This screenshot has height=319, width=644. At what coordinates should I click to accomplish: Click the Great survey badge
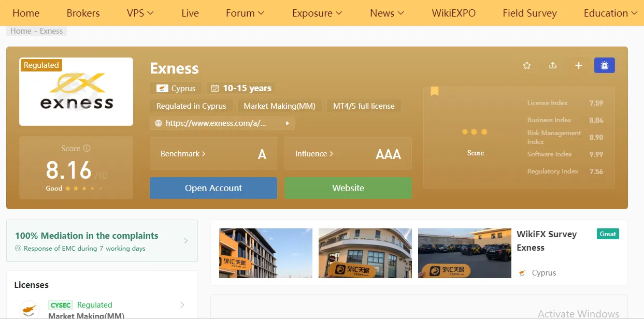pos(608,234)
